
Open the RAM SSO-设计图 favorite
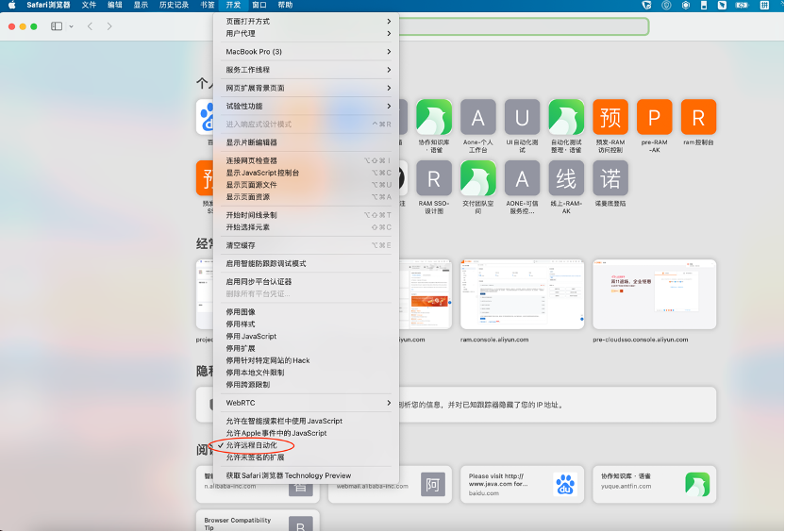click(434, 178)
